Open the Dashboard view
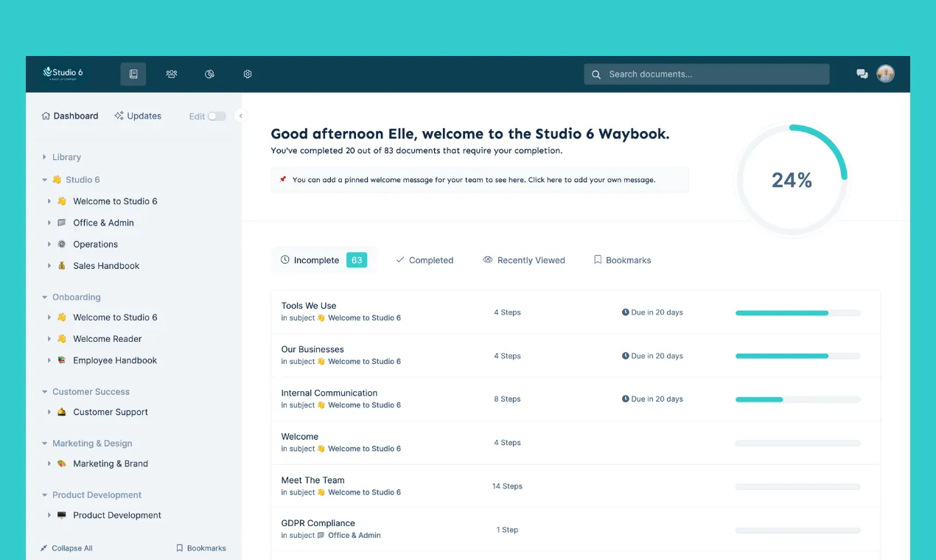 pyautogui.click(x=70, y=116)
